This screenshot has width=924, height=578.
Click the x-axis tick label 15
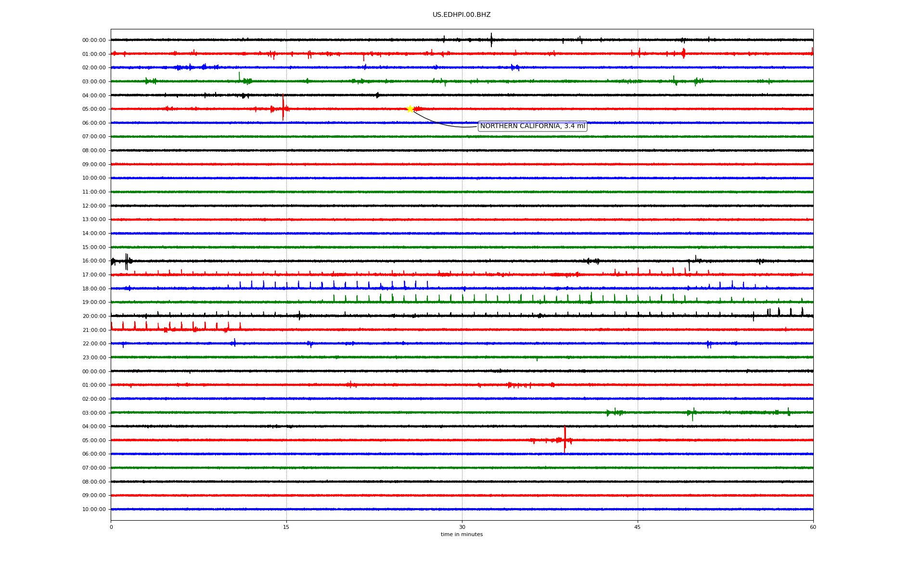point(286,527)
